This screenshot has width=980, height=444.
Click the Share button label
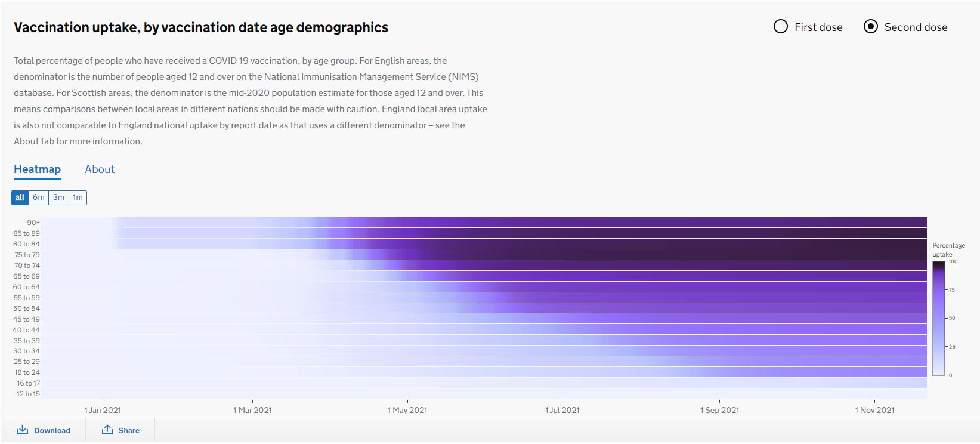129,431
